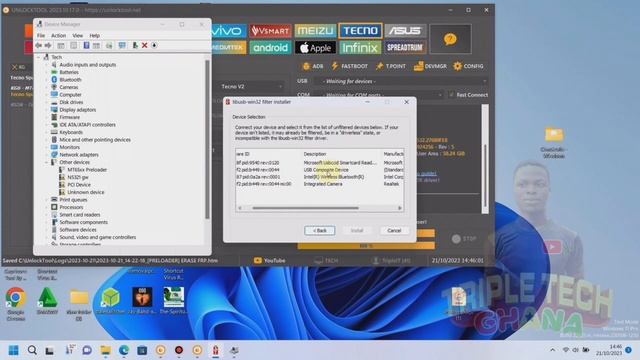Viewport: 640px width, 360px height.
Task: Expand the Processors node
Action: [x=47, y=207]
